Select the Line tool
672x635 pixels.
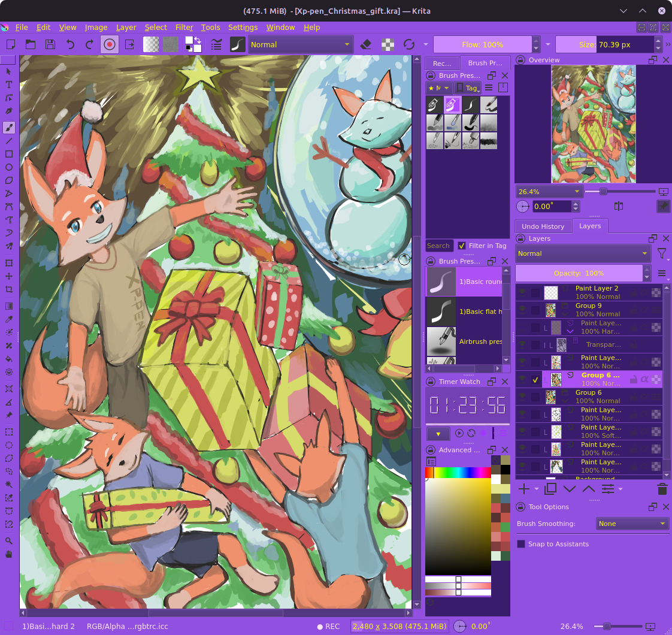[8, 141]
